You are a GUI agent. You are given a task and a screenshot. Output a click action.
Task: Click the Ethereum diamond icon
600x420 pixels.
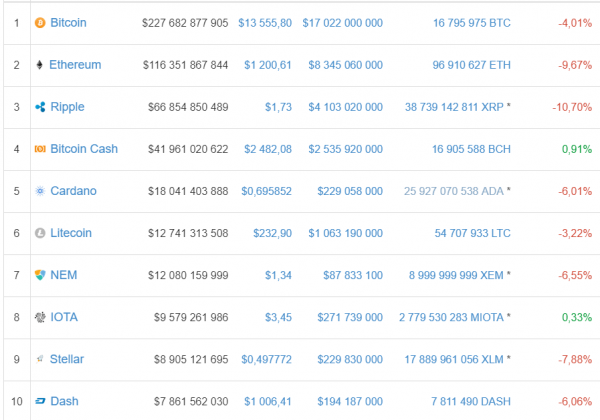click(x=39, y=65)
